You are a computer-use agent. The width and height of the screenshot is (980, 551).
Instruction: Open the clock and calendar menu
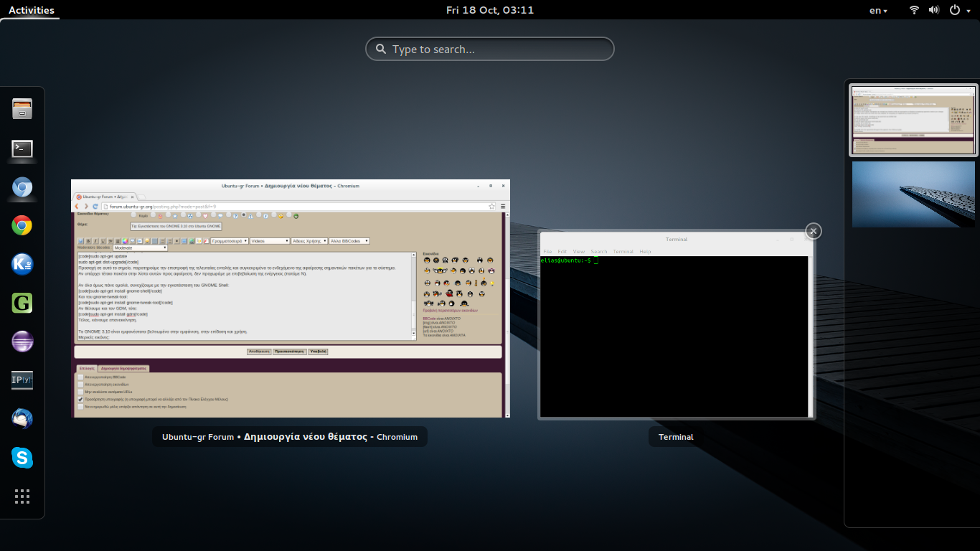tap(490, 10)
